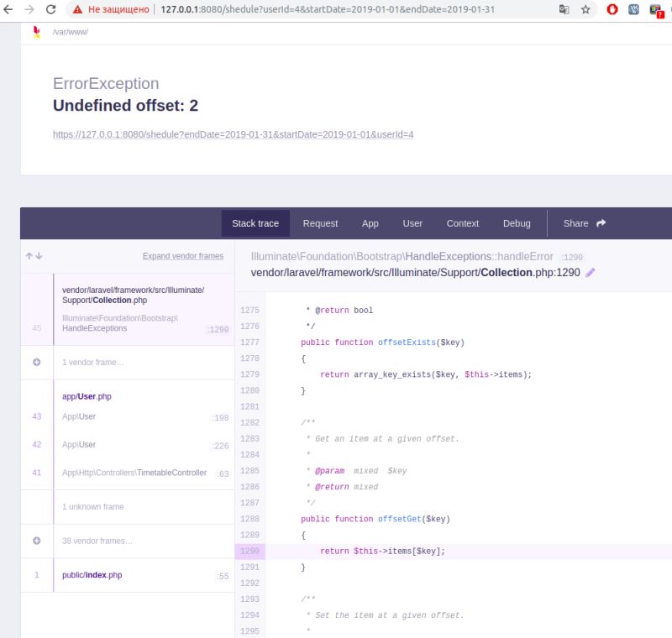Click the offsetExists function name
This screenshot has height=638, width=672.
pos(407,343)
